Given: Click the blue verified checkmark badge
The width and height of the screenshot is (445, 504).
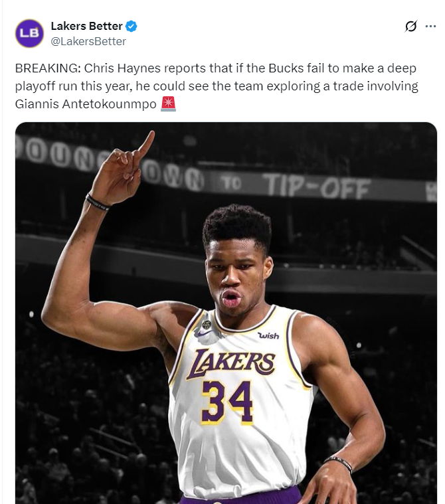Looking at the screenshot, I should coord(132,26).
